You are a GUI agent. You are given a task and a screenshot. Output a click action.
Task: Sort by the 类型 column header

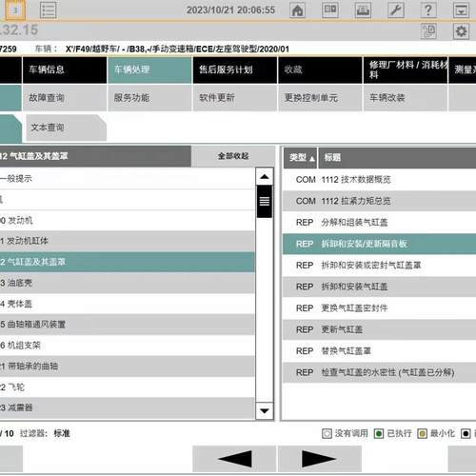[x=300, y=158]
